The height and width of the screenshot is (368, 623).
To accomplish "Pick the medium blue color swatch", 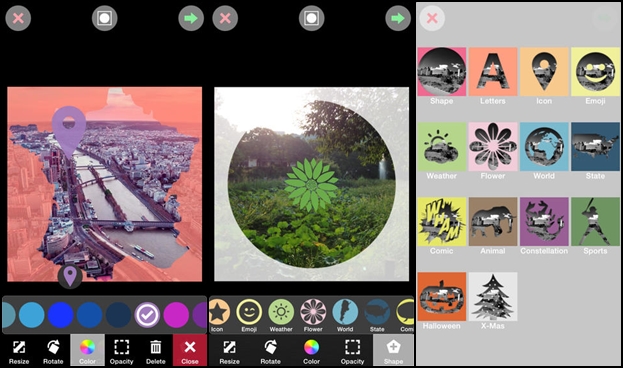I will click(89, 315).
